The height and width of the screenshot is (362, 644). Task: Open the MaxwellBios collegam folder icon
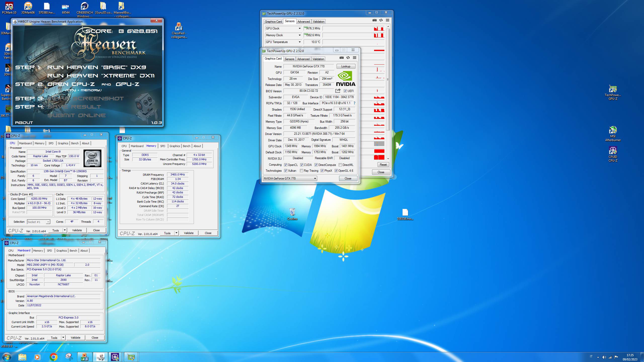click(122, 10)
